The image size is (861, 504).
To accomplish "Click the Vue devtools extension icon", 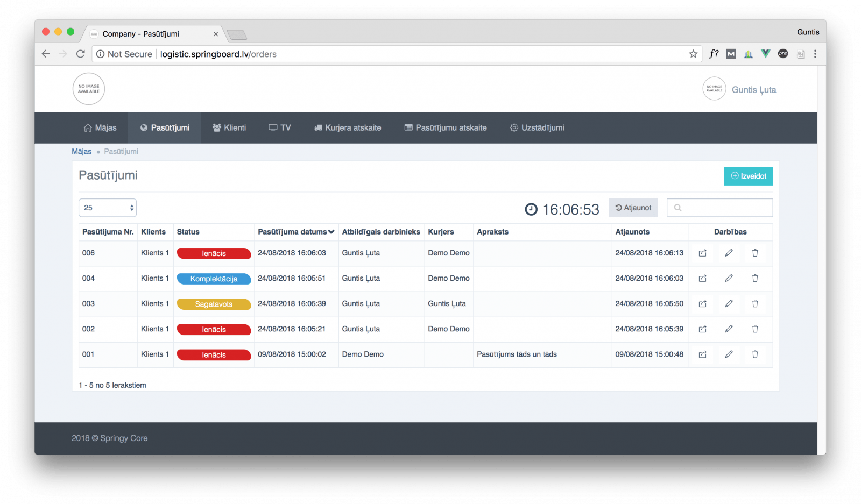I will pos(766,54).
